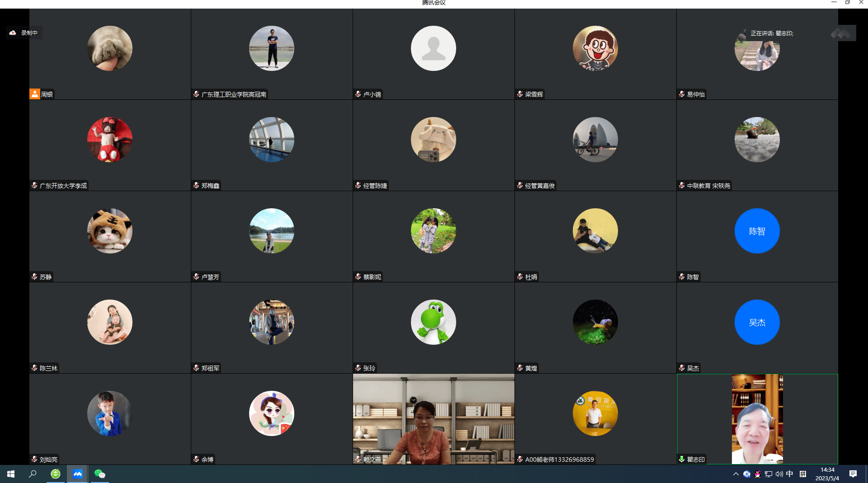868x483 pixels.
Task: Select the blue 陈智 avatar circle
Action: point(757,231)
